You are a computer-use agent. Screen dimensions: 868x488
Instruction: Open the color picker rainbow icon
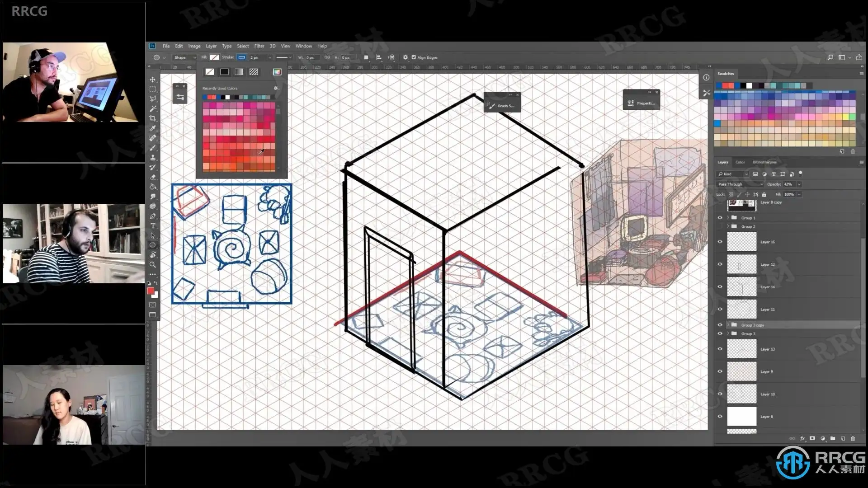pyautogui.click(x=277, y=72)
